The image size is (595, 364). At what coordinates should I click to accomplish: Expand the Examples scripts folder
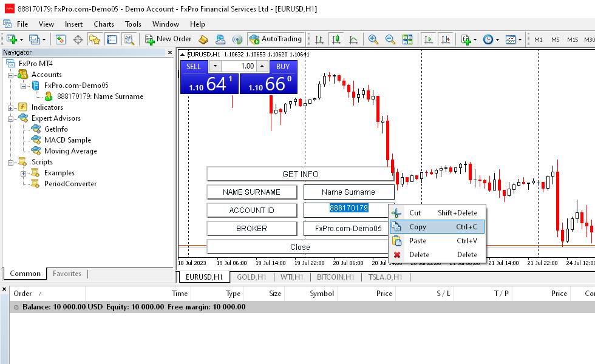[23, 174]
